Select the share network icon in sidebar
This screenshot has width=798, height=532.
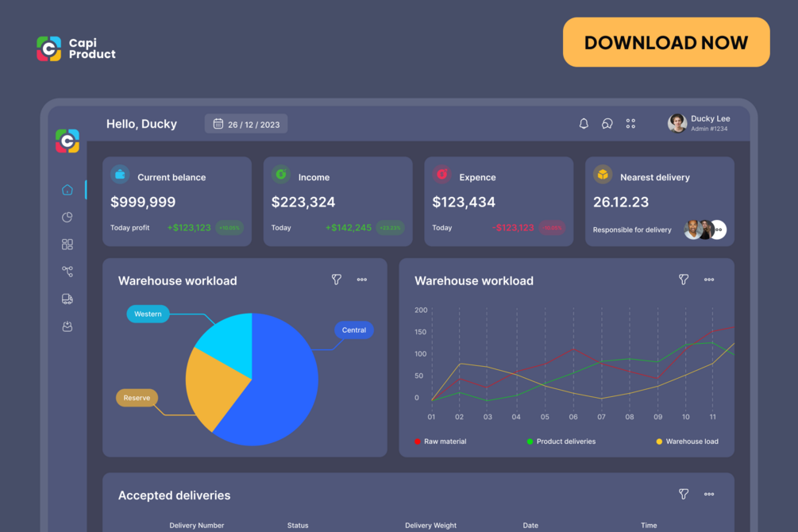tap(67, 271)
